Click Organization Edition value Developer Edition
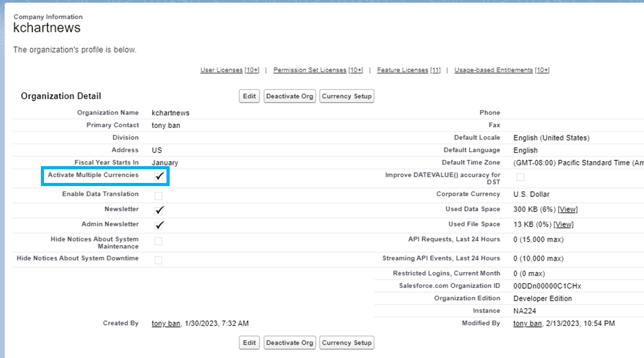 tap(543, 299)
